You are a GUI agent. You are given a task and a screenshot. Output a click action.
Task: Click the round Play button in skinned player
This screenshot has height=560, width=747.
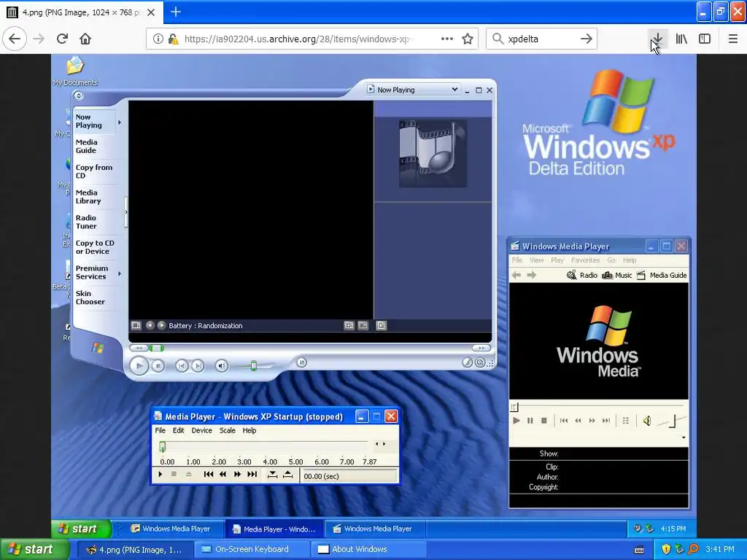pos(139,366)
